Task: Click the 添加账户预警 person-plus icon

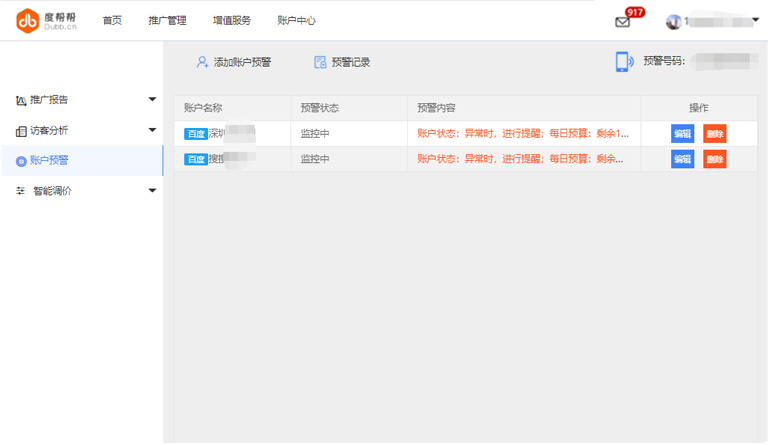Action: click(202, 62)
